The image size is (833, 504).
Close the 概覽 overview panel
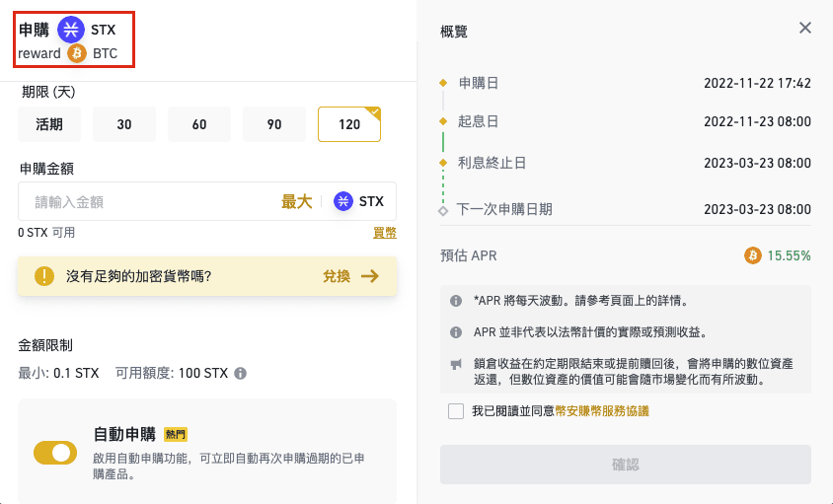point(804,28)
